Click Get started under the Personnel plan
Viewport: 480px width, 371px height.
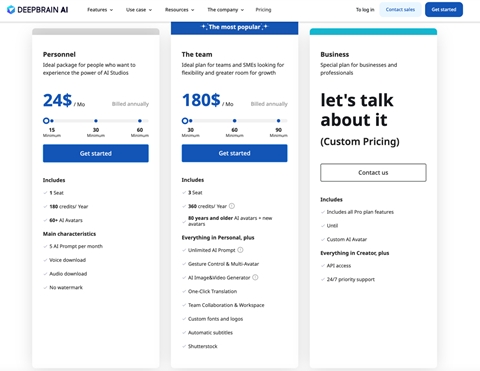click(x=96, y=153)
